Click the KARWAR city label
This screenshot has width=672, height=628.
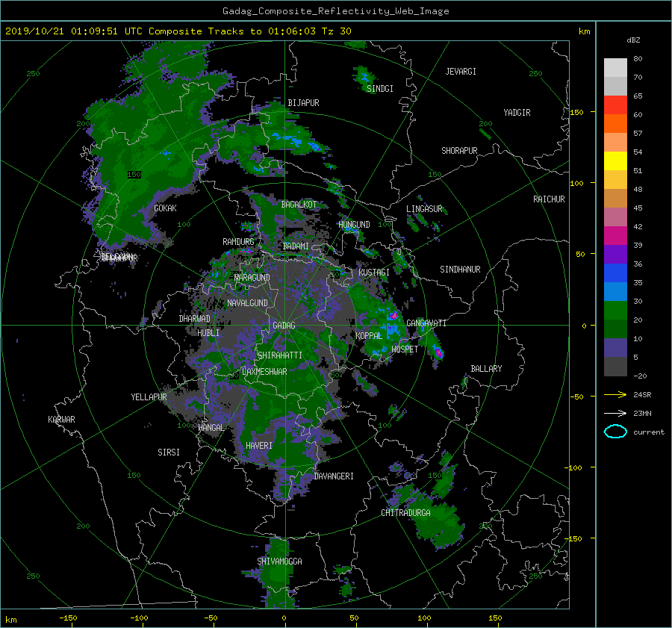tap(61, 419)
